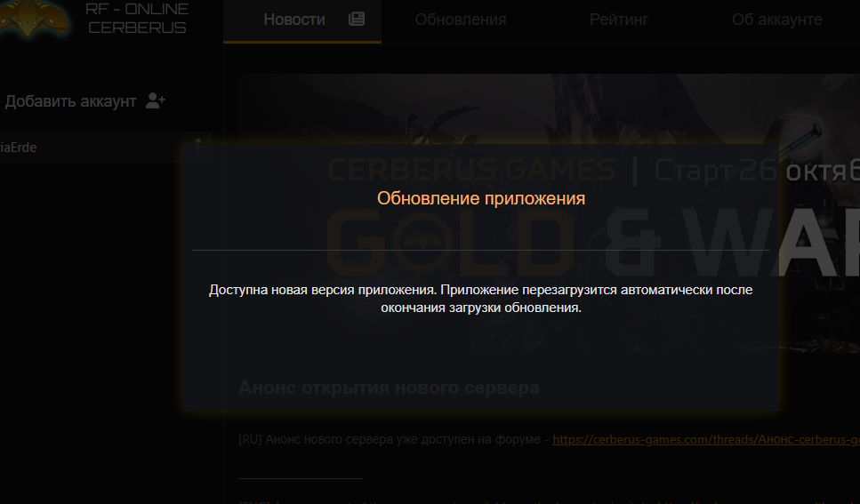Image resolution: width=860 pixels, height=504 pixels.
Task: Click Добавить аккаунт button
Action: pos(85,101)
